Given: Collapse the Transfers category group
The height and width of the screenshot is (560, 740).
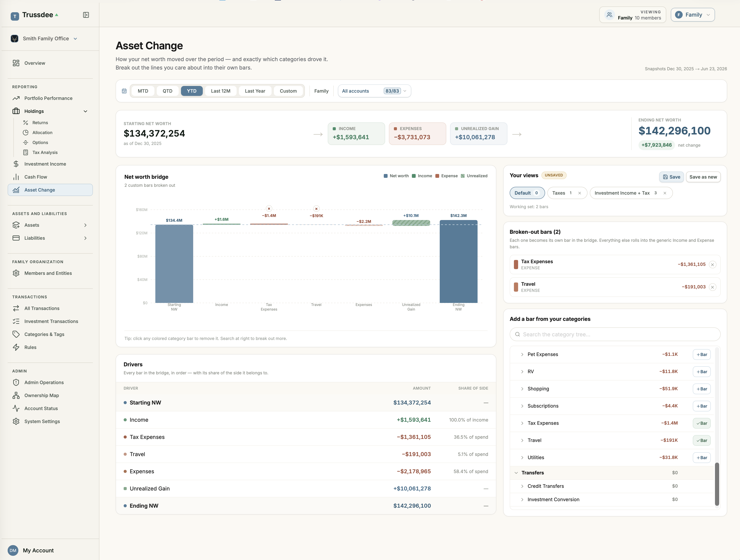Looking at the screenshot, I should click(x=516, y=473).
